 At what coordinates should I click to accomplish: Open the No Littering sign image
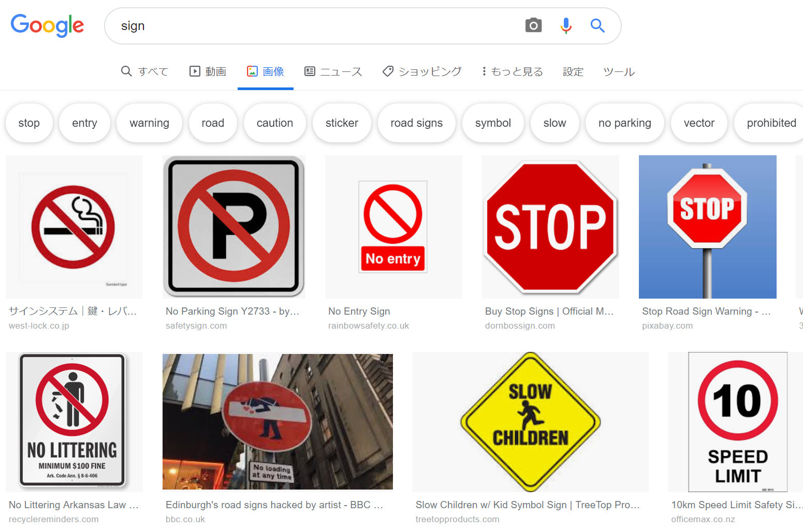coord(74,422)
